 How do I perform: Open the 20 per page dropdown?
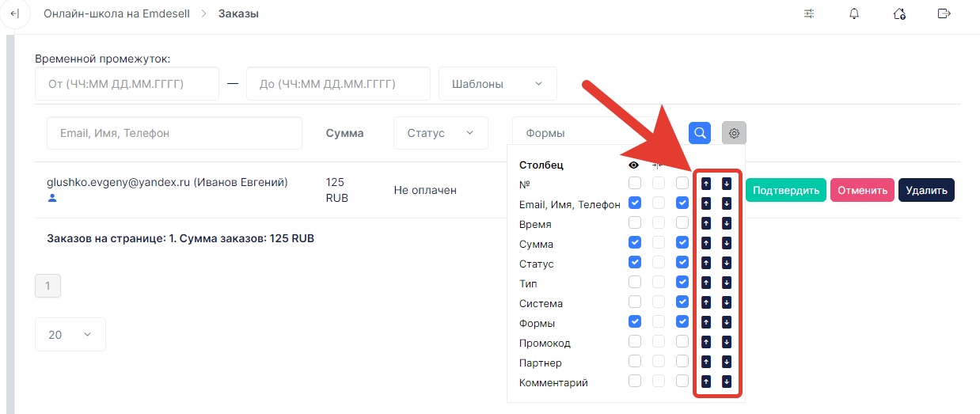(70, 335)
